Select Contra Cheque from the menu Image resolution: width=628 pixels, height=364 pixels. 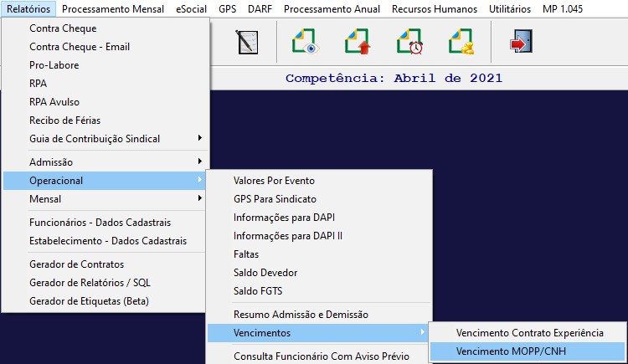106,28
